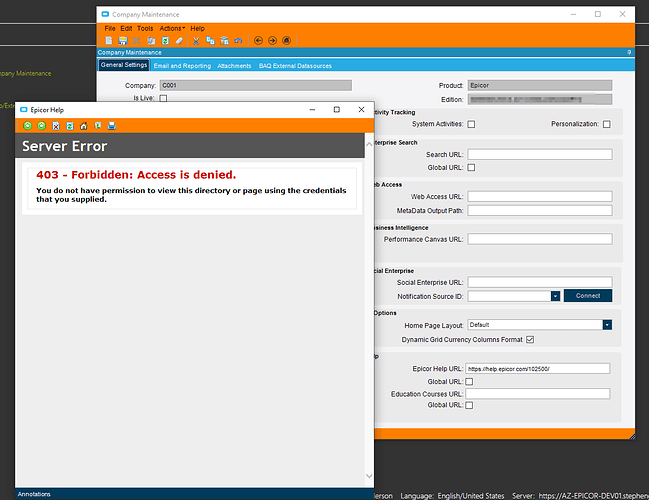Screen dimensions: 649x500
Task: Open the Actions dropdown menu
Action: coord(172,29)
